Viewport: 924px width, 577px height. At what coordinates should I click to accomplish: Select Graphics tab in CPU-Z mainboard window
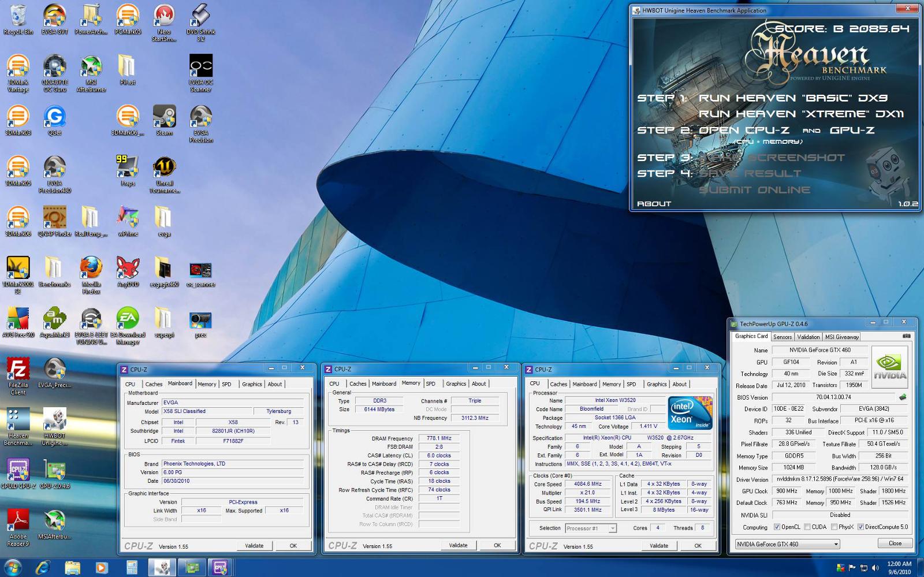252,384
